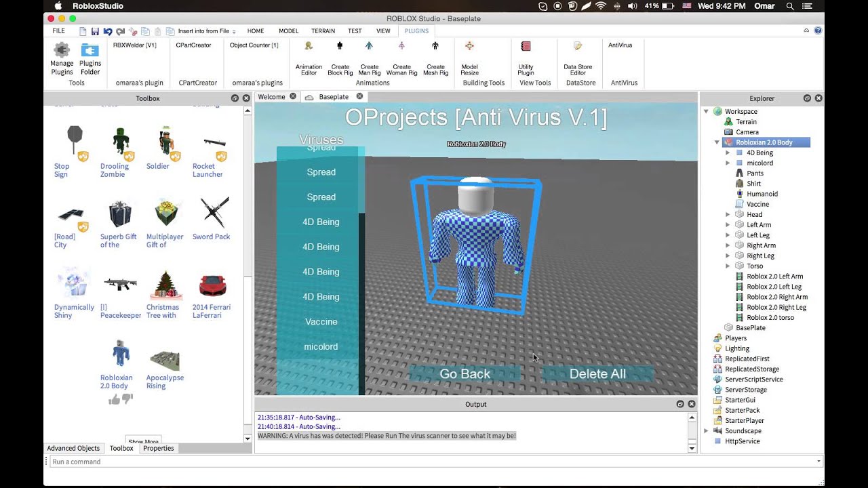Image resolution: width=868 pixels, height=488 pixels.
Task: Collapse the Robloxian 2.0 Body node
Action: point(717,142)
